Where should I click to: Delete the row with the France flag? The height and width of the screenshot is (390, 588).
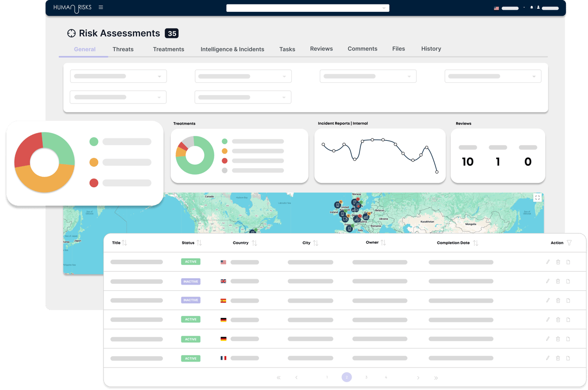(558, 358)
